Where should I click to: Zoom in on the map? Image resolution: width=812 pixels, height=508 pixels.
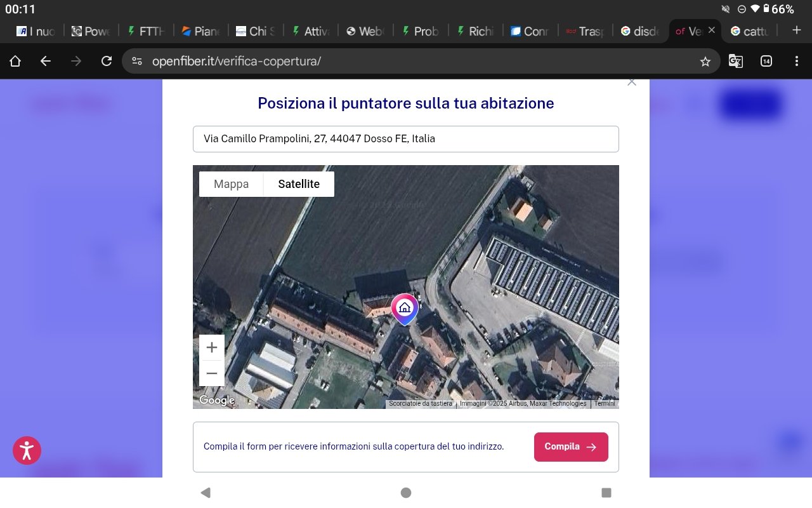212,347
